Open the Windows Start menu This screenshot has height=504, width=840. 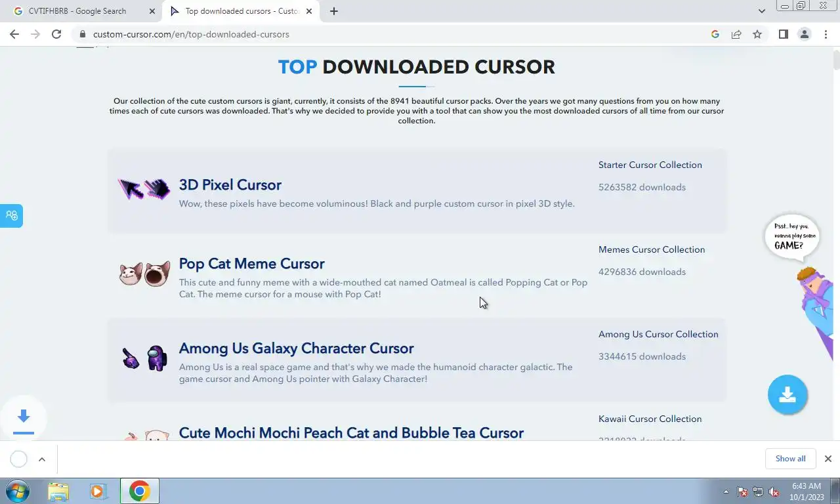tap(17, 491)
